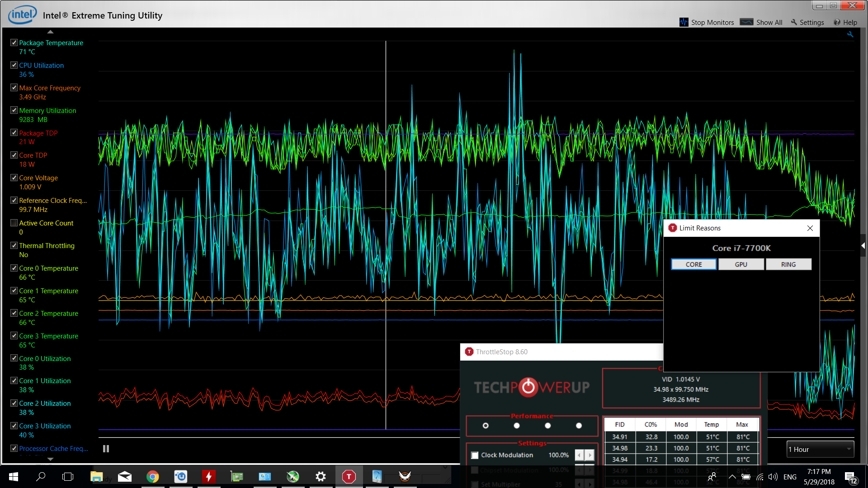Click the Stop Monitors waveform icon
The height and width of the screenshot is (488, 868).
coord(684,22)
